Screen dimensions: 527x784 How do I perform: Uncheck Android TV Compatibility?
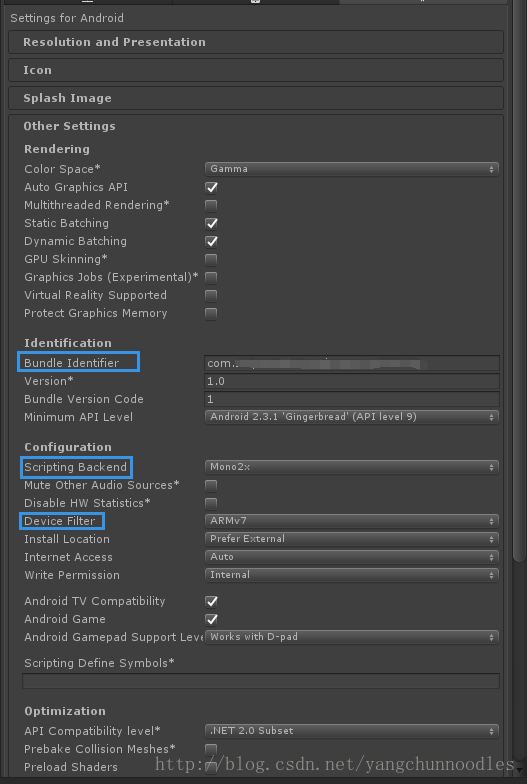tap(211, 602)
